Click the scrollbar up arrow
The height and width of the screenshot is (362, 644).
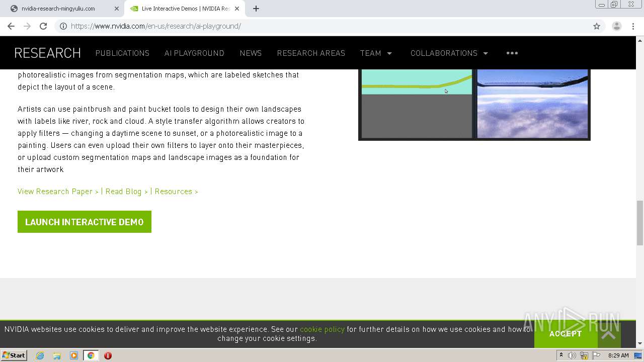[x=640, y=40]
